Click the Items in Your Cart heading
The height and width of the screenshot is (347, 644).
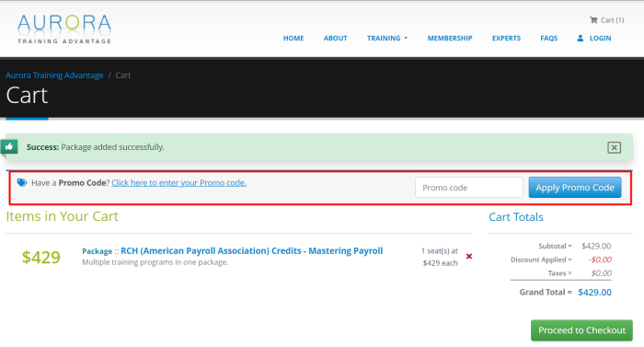click(x=62, y=216)
